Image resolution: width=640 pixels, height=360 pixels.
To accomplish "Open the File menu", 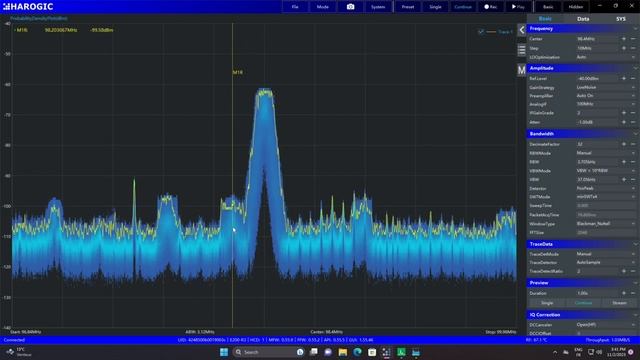I will pyautogui.click(x=295, y=7).
